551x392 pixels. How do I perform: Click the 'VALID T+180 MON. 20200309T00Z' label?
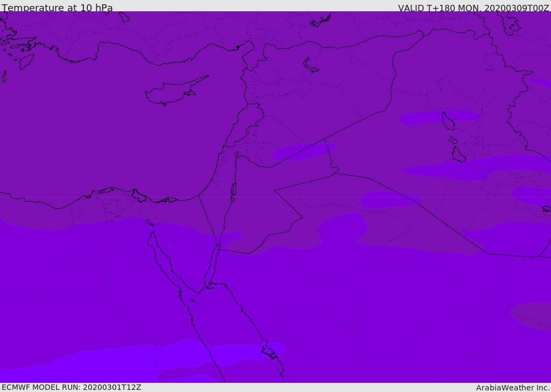pyautogui.click(x=474, y=8)
